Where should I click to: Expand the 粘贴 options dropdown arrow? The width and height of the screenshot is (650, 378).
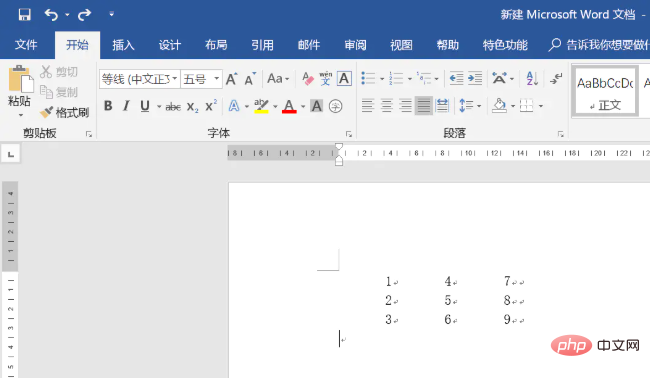20,115
